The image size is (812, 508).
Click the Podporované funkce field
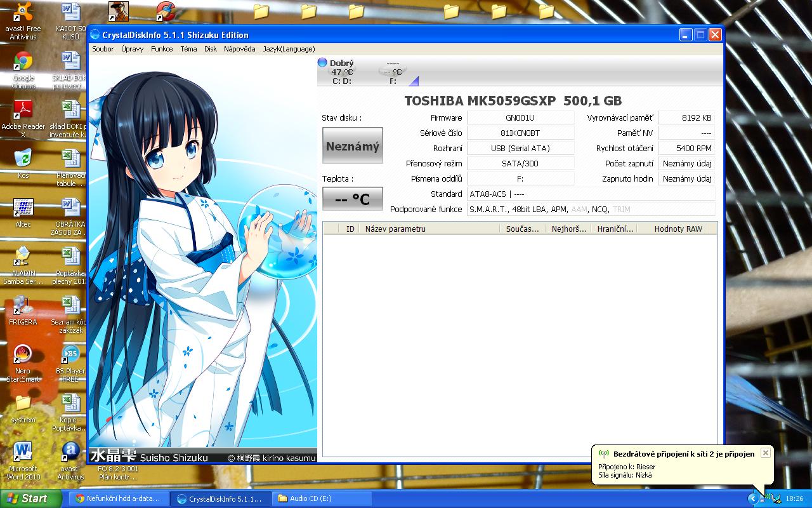[x=591, y=209]
